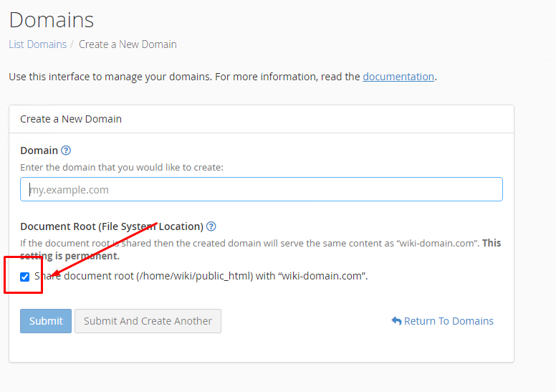Go to List Domains breadcrumb
The image size is (556, 392).
(x=37, y=44)
